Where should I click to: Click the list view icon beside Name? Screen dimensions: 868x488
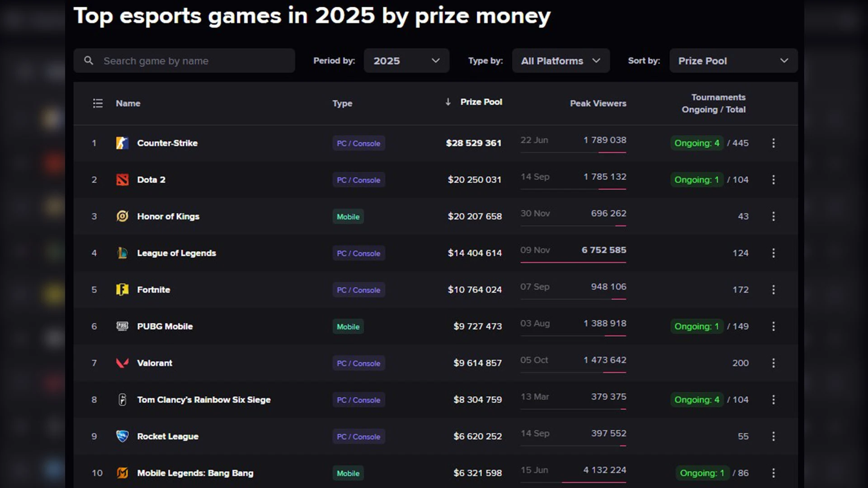pos(98,103)
